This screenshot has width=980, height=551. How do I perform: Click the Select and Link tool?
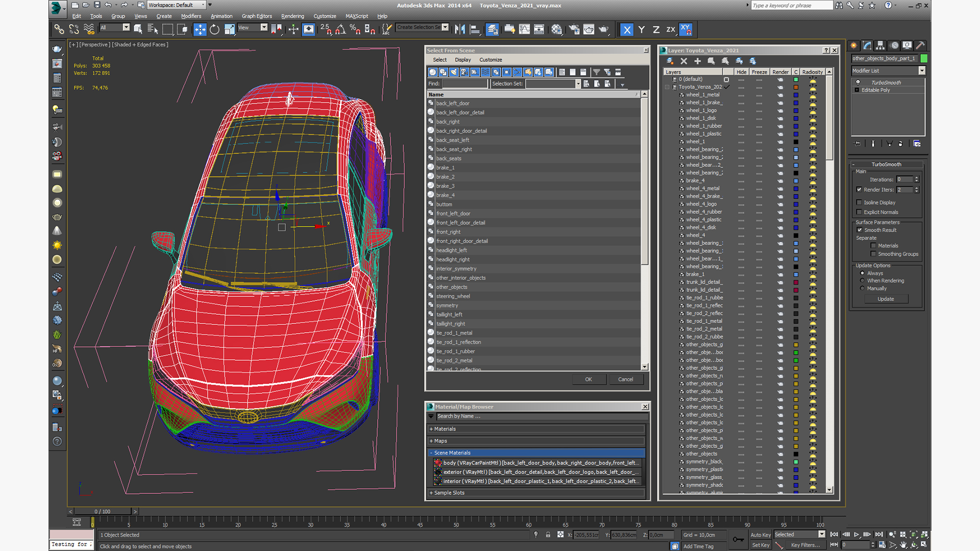[59, 30]
